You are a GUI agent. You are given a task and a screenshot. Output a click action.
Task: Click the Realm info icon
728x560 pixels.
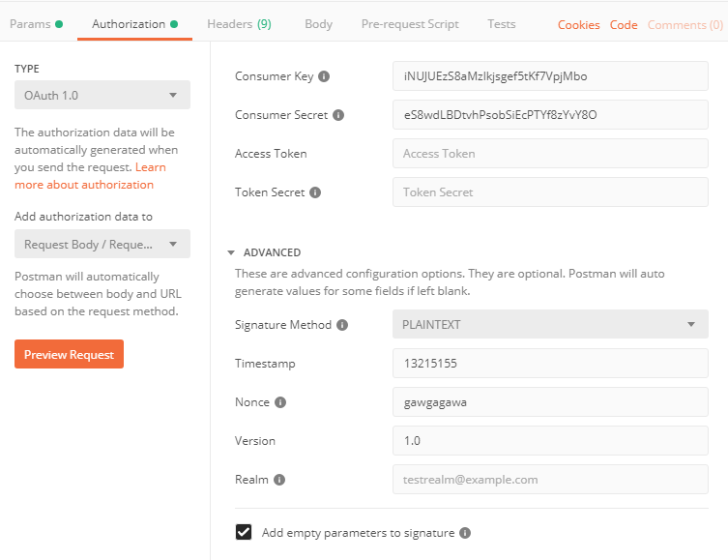(x=279, y=480)
